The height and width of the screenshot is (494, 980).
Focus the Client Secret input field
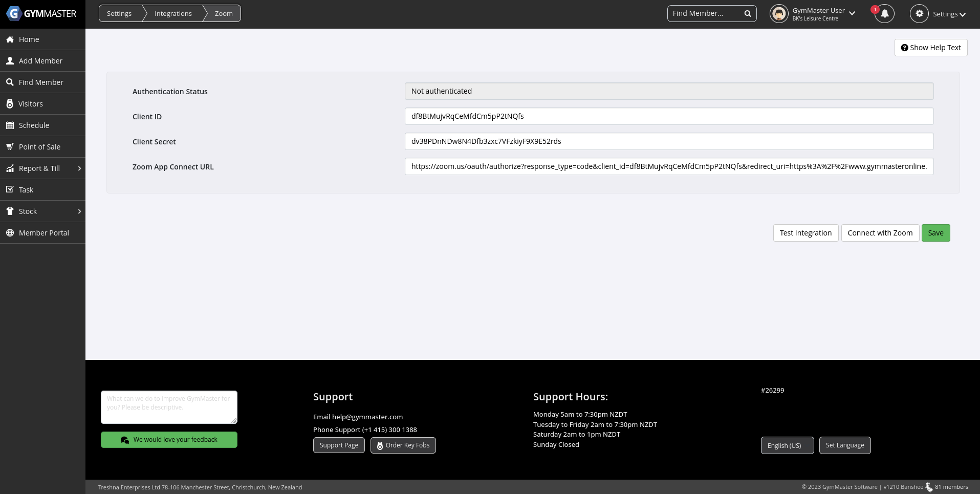pos(669,142)
